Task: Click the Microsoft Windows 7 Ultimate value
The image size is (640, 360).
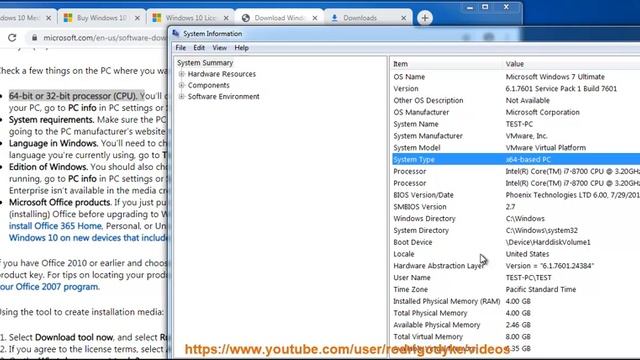Action: point(555,77)
